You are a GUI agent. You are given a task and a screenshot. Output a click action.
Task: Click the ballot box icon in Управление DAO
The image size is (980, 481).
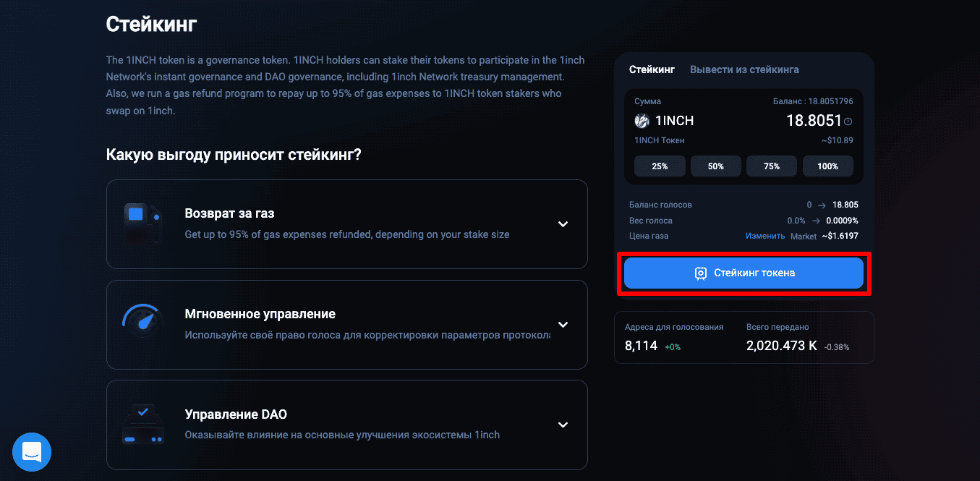[142, 425]
